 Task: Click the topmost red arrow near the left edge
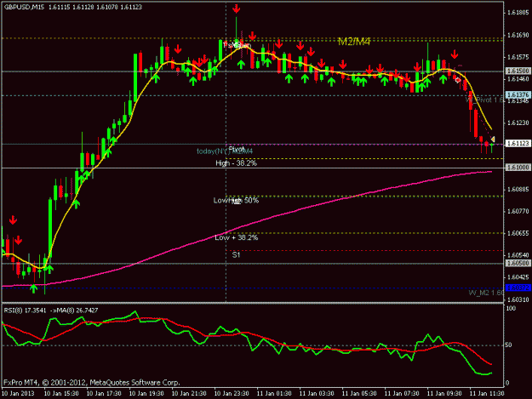pyautogui.click(x=13, y=220)
